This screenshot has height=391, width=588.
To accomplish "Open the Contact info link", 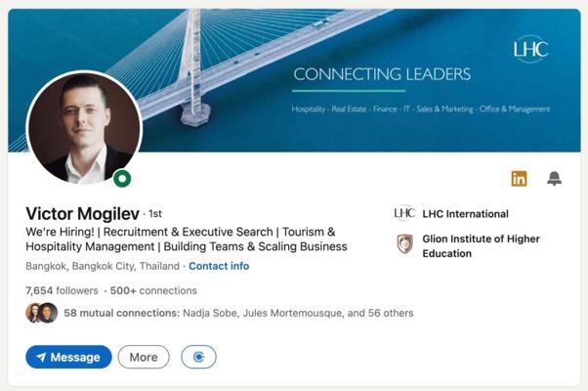I will coord(219,266).
